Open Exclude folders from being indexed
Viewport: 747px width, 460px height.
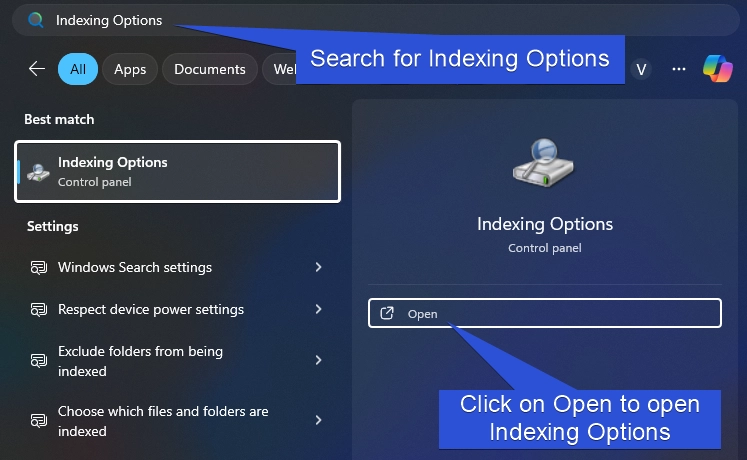(x=177, y=361)
